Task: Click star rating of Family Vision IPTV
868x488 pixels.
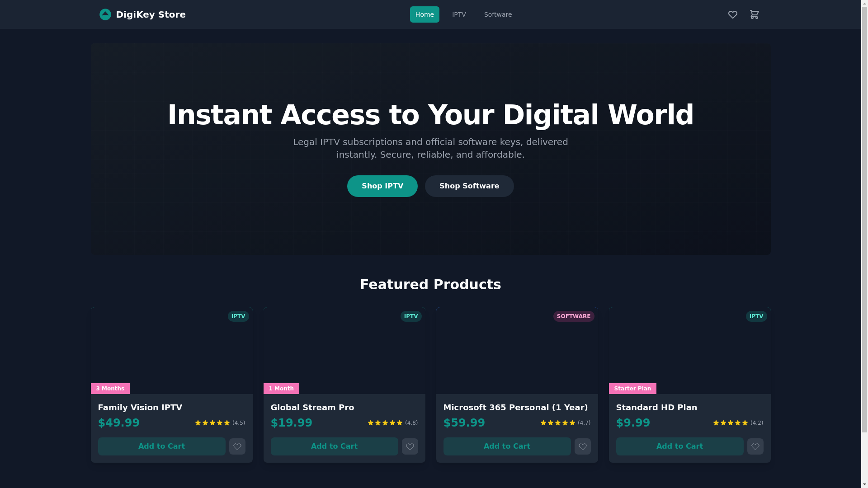Action: pyautogui.click(x=212, y=423)
